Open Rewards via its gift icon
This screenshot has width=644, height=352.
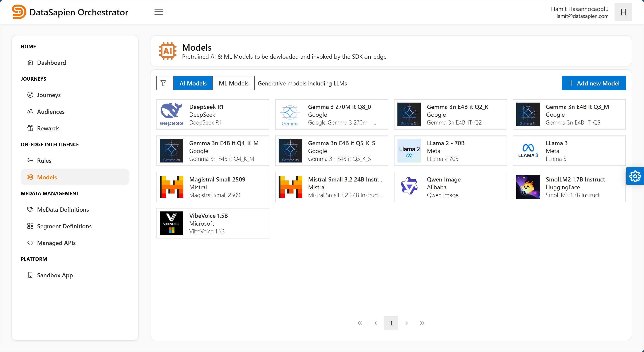coord(30,128)
